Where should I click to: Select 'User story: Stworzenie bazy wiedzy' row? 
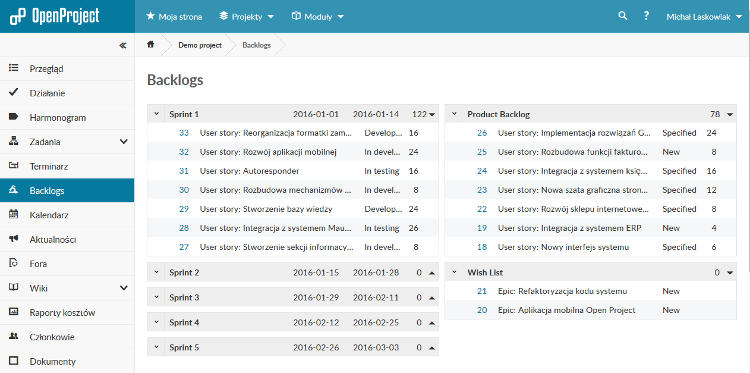[293, 209]
